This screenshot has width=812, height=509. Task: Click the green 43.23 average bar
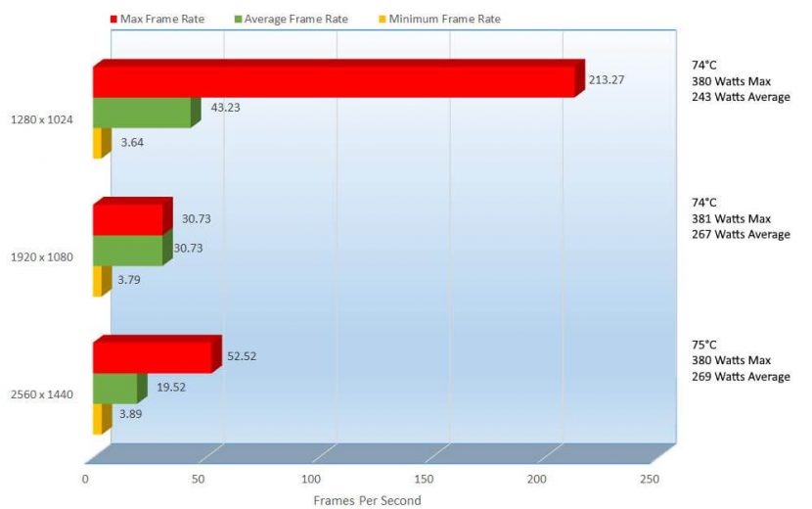click(x=147, y=112)
